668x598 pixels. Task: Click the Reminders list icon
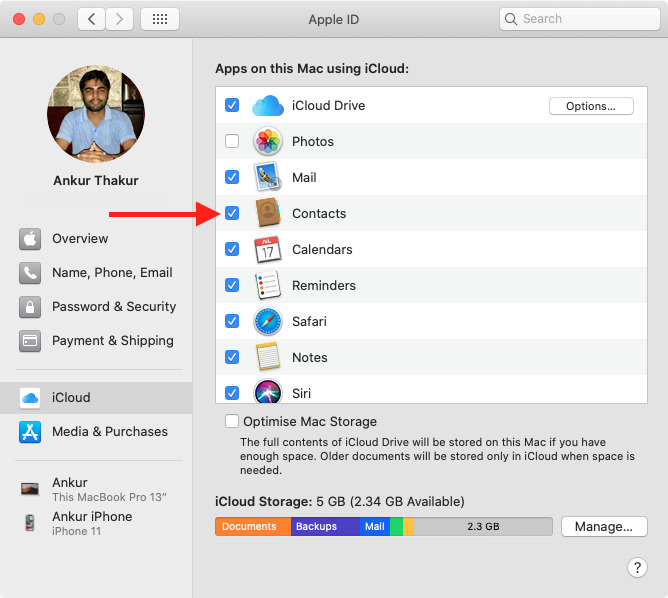pos(268,285)
